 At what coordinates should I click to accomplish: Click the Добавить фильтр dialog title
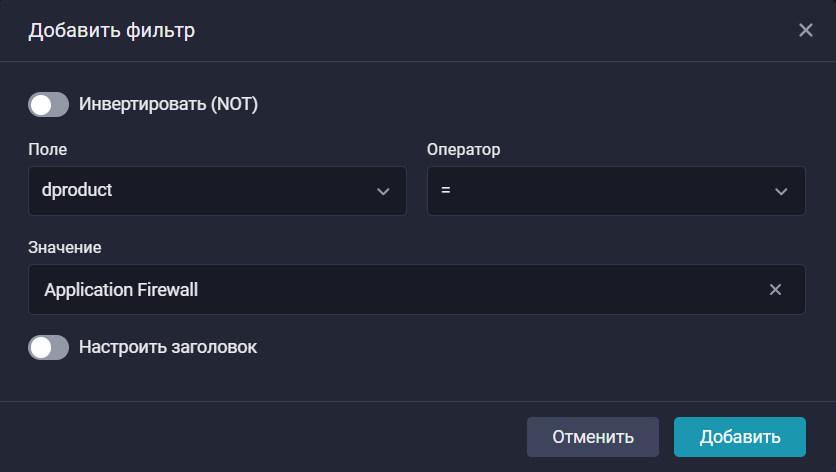click(x=111, y=30)
